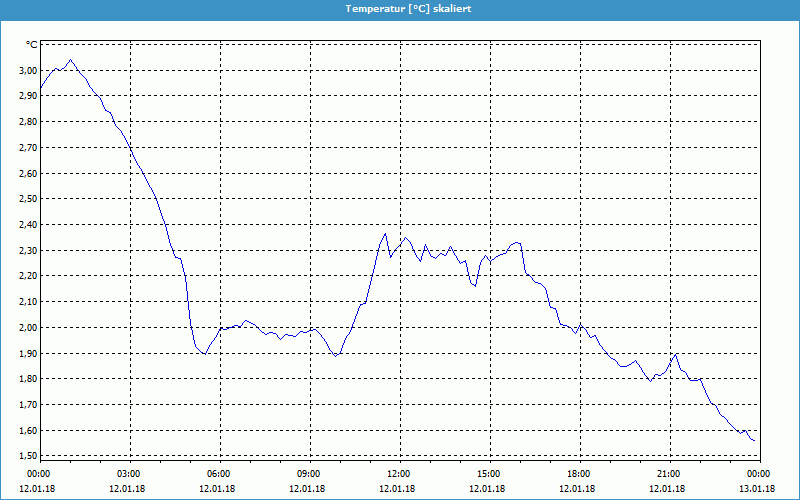800x500 pixels.
Task: Click the highest peak of the temperature curve
Action: coord(69,60)
